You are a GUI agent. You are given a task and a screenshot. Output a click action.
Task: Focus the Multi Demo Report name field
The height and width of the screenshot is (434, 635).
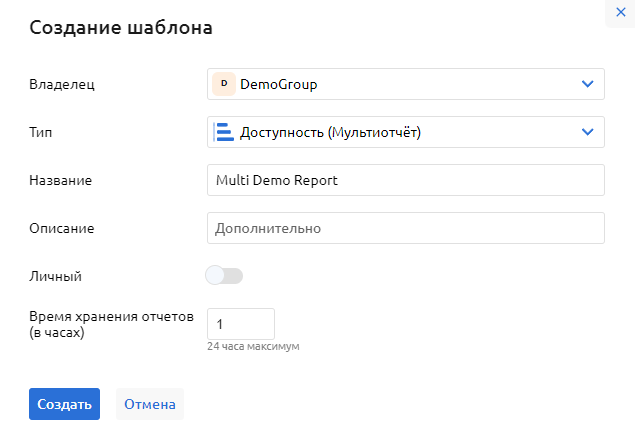(x=405, y=180)
